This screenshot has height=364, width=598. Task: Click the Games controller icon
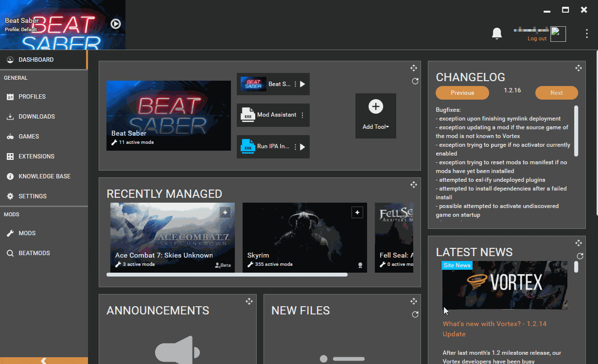point(10,137)
